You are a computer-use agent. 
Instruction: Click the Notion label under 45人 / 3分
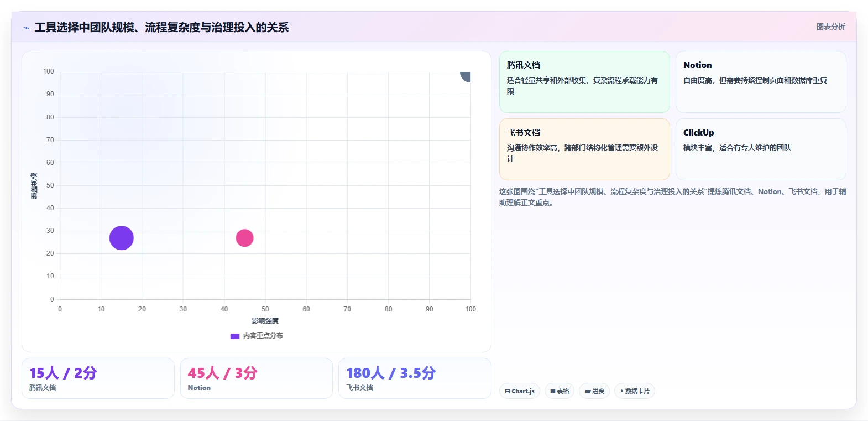point(199,388)
